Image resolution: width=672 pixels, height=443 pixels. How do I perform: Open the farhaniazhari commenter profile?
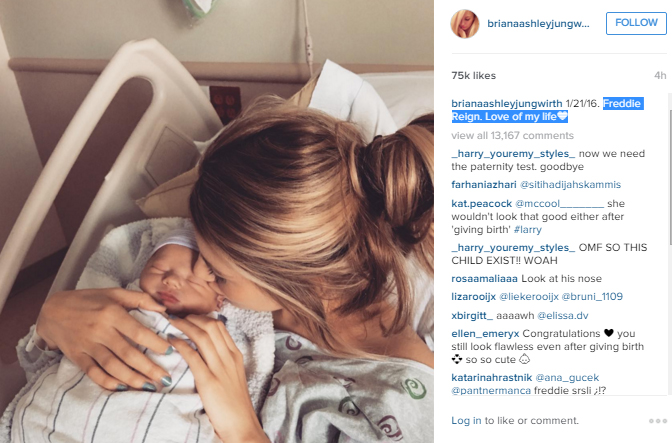point(483,185)
